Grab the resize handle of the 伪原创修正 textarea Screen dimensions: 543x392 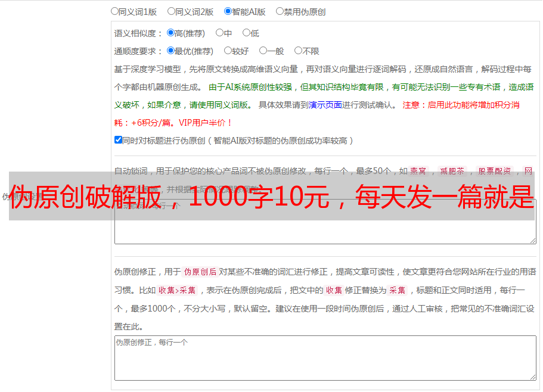(533, 377)
